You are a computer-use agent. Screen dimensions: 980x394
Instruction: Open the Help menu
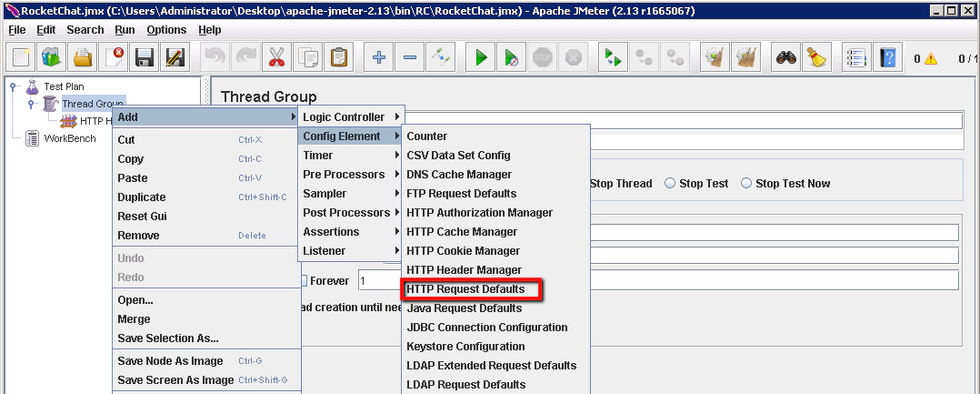(210, 29)
